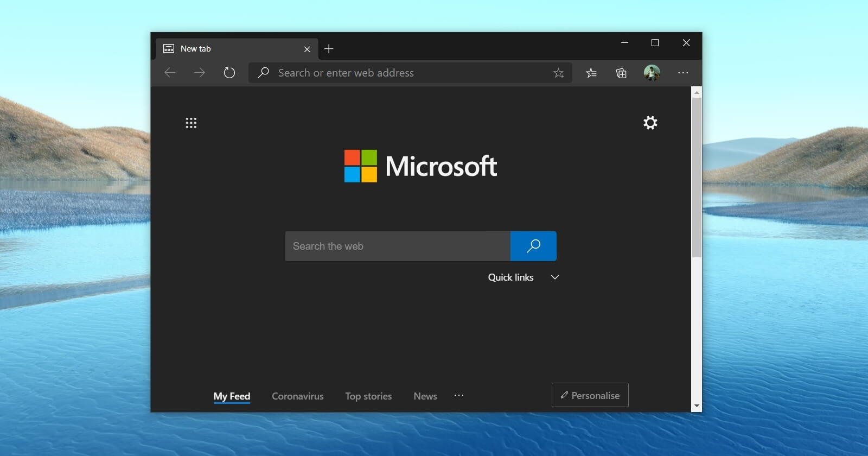Screen dimensions: 868x456
Task: Click the vertical scrollbar thumb
Action: [x=697, y=178]
